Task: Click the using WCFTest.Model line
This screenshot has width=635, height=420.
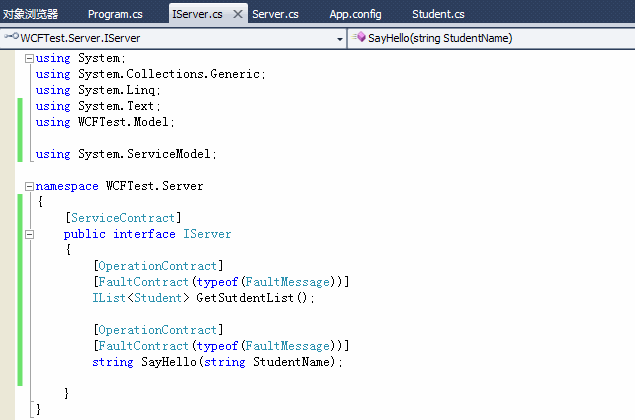Action: tap(105, 122)
